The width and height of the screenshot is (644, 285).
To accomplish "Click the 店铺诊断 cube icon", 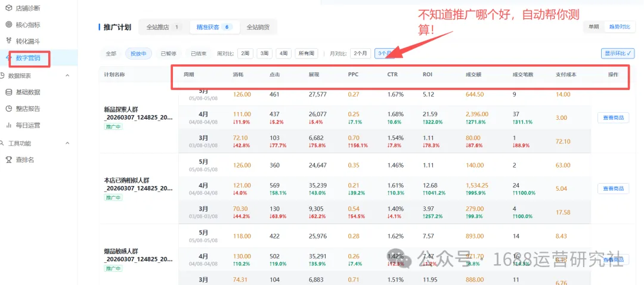I will point(8,8).
